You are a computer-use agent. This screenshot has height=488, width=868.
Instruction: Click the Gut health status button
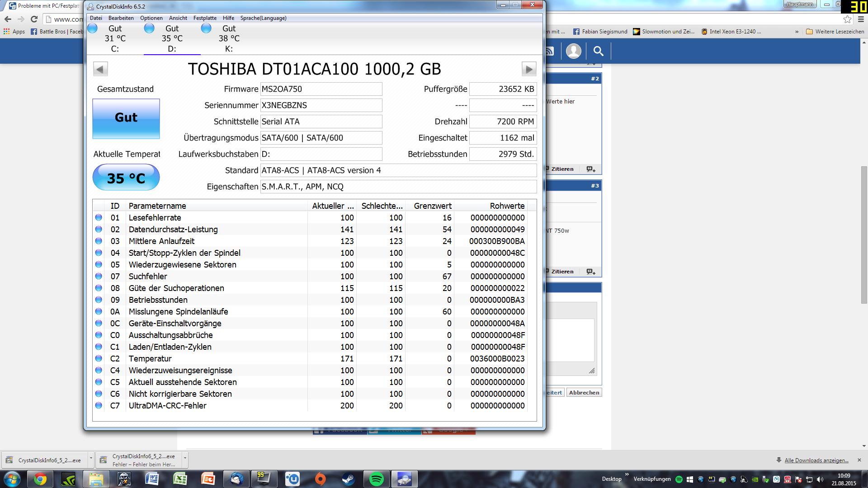pyautogui.click(x=126, y=118)
